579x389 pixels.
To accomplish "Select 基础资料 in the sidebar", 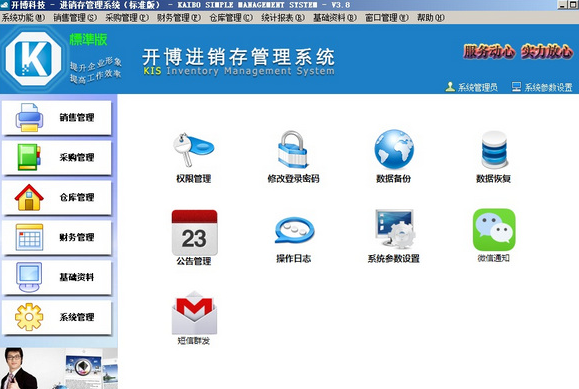I will click(x=56, y=277).
